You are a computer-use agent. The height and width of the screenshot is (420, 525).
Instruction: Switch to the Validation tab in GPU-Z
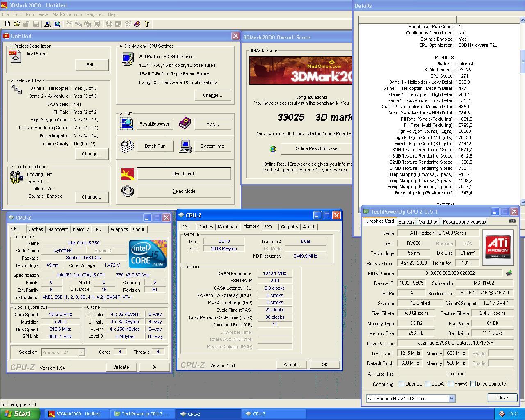click(428, 221)
